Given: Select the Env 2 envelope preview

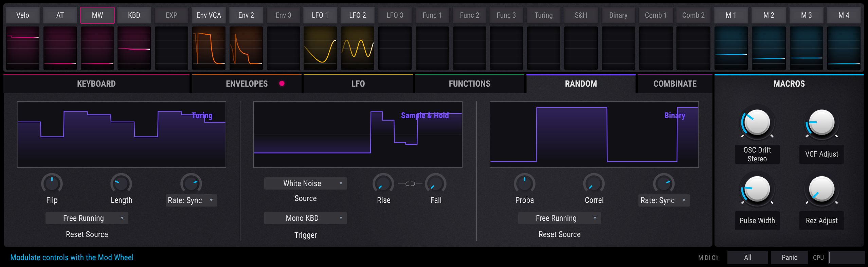Looking at the screenshot, I should tap(246, 48).
